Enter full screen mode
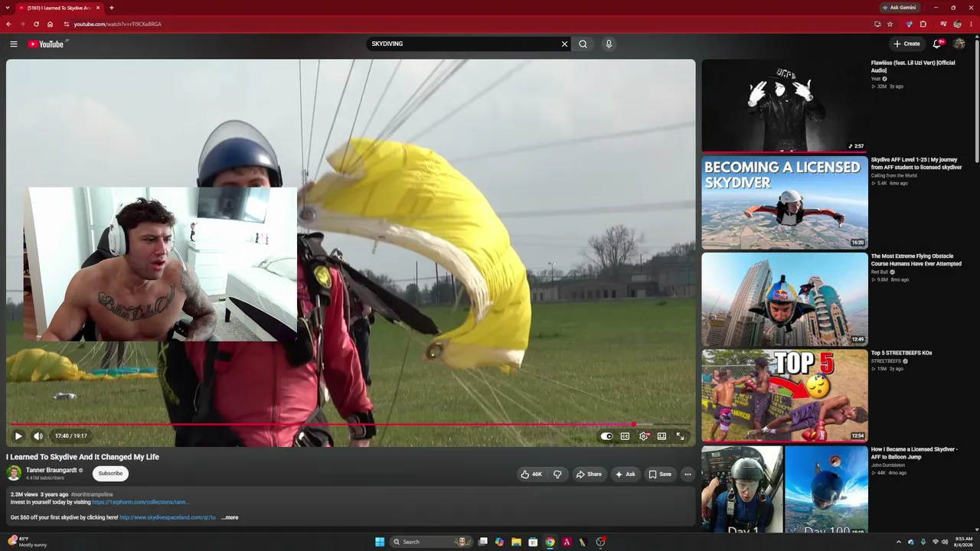This screenshot has height=551, width=980. click(x=680, y=436)
